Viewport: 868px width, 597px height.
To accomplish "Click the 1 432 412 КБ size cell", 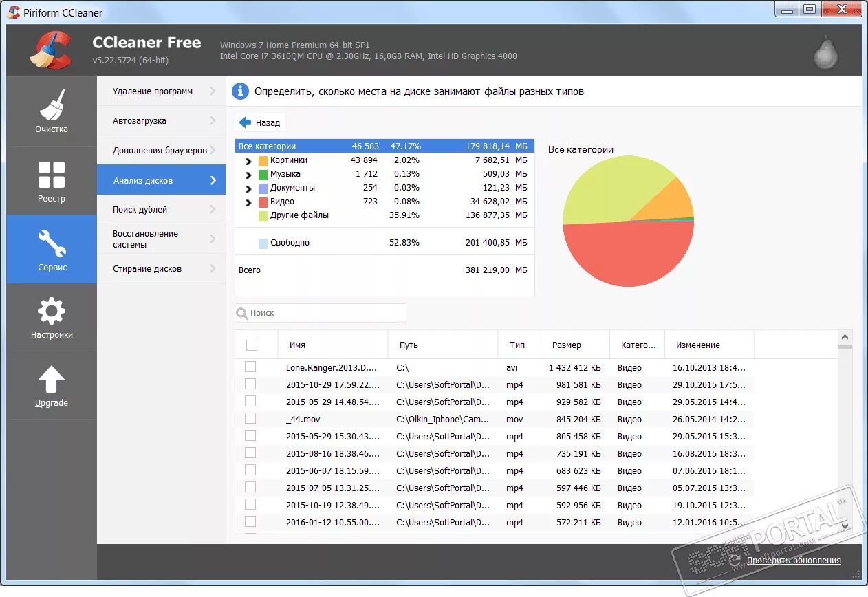I will click(x=574, y=368).
